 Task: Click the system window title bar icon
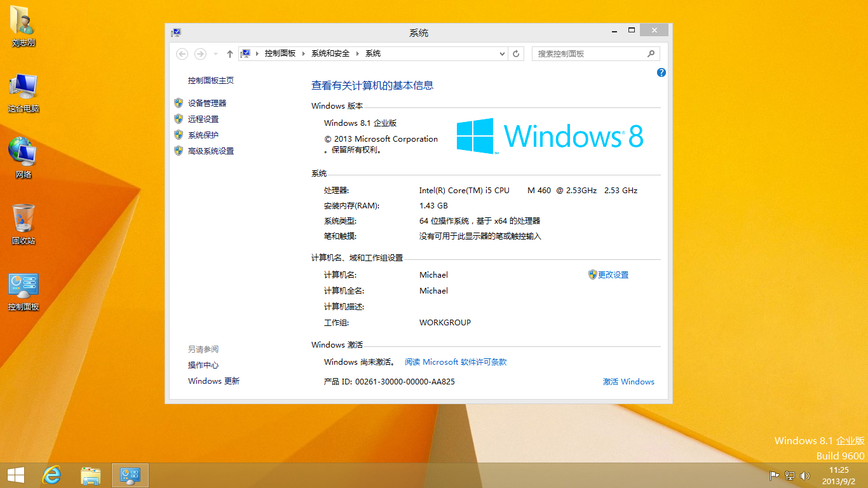pos(176,32)
